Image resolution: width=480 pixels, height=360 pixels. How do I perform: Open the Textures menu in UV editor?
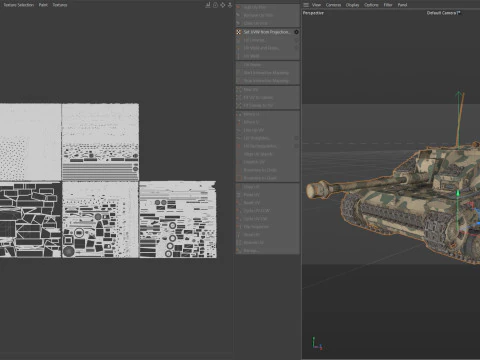coord(60,5)
